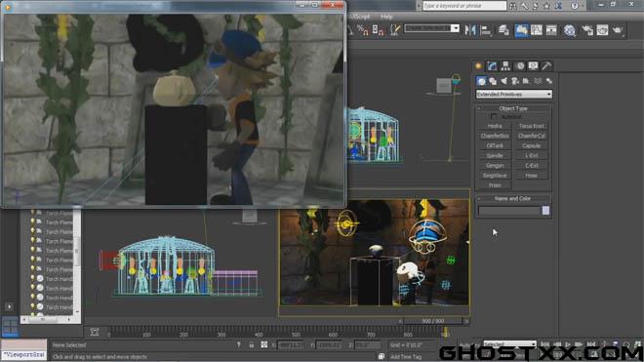Toggle the Selection Lock padlock
This screenshot has height=362, width=644.
(x=252, y=345)
